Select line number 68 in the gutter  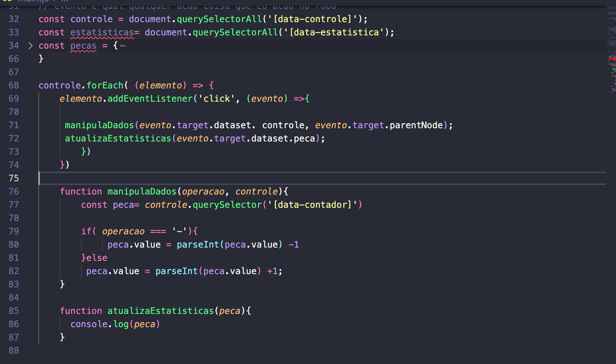click(14, 85)
